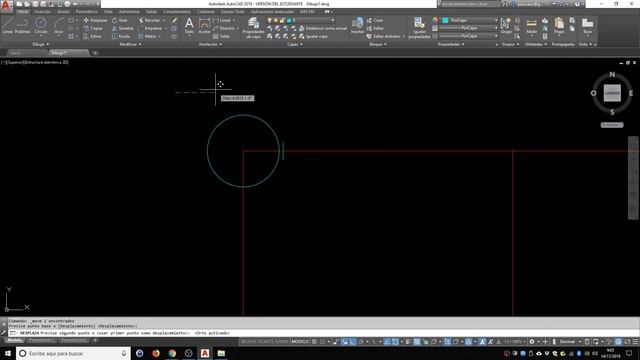The height and width of the screenshot is (360, 640).
Task: Open File Explorer from the taskbar
Action: (x=221, y=353)
